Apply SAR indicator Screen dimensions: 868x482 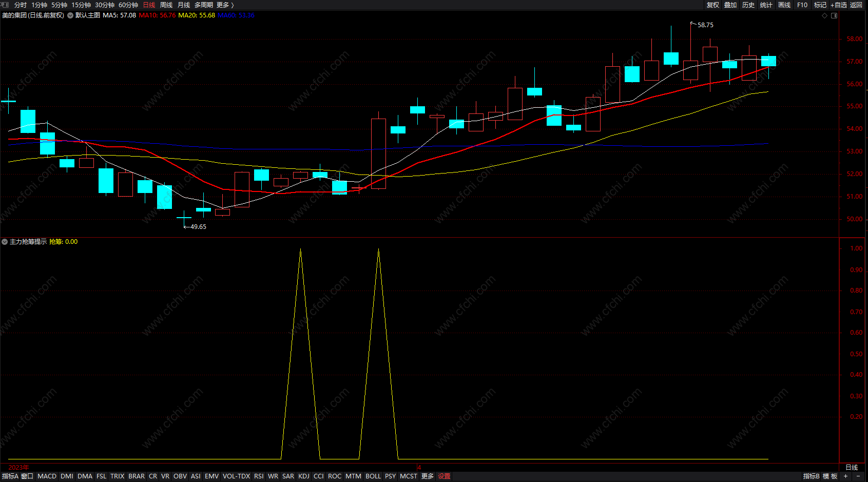click(x=288, y=476)
